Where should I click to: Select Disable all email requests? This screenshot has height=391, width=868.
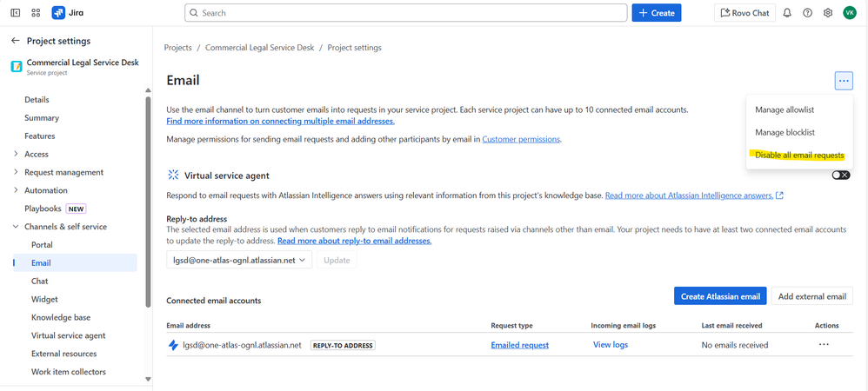[x=799, y=156]
